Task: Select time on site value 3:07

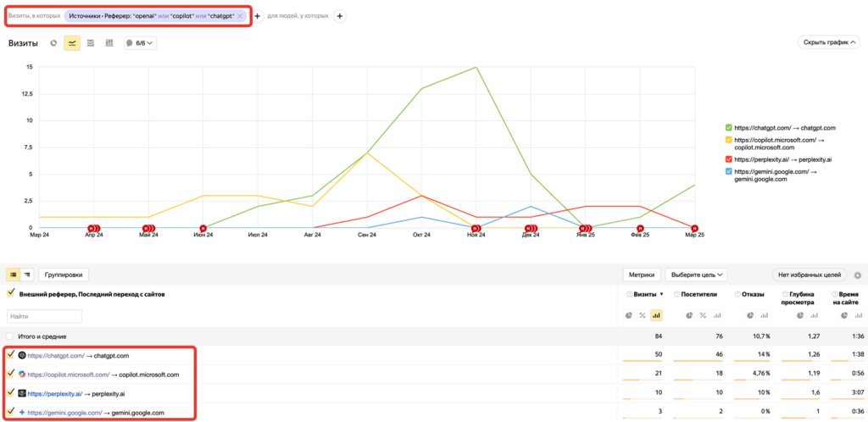Action: tap(859, 393)
